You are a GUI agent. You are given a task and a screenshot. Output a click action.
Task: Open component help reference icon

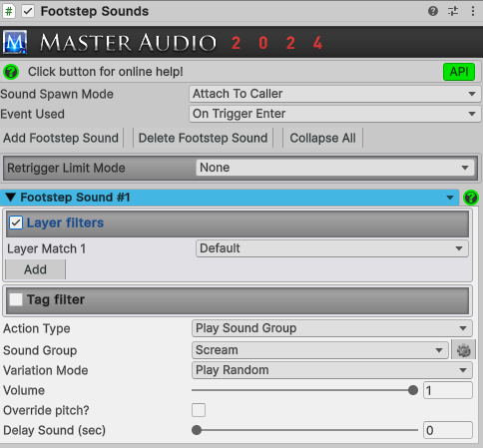pyautogui.click(x=433, y=11)
